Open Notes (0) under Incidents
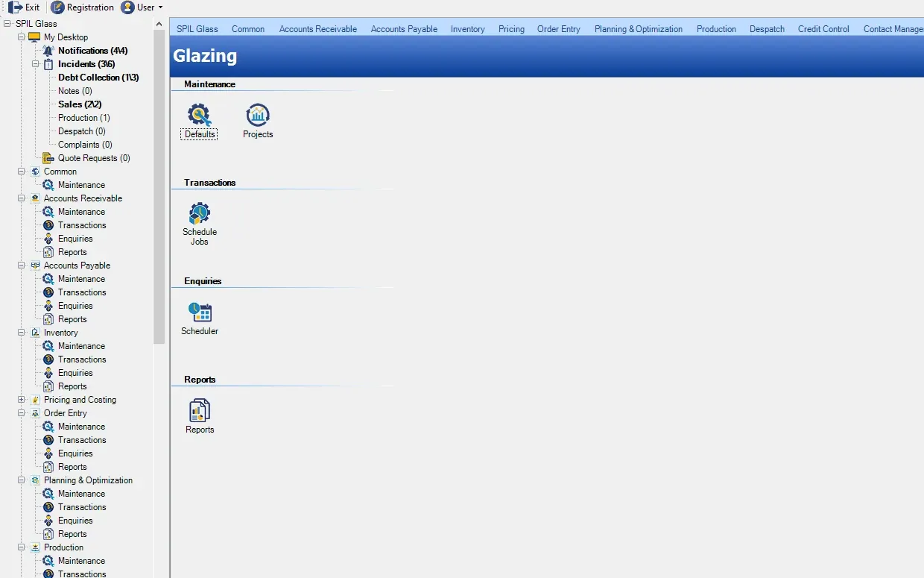This screenshot has height=578, width=924. pos(75,91)
